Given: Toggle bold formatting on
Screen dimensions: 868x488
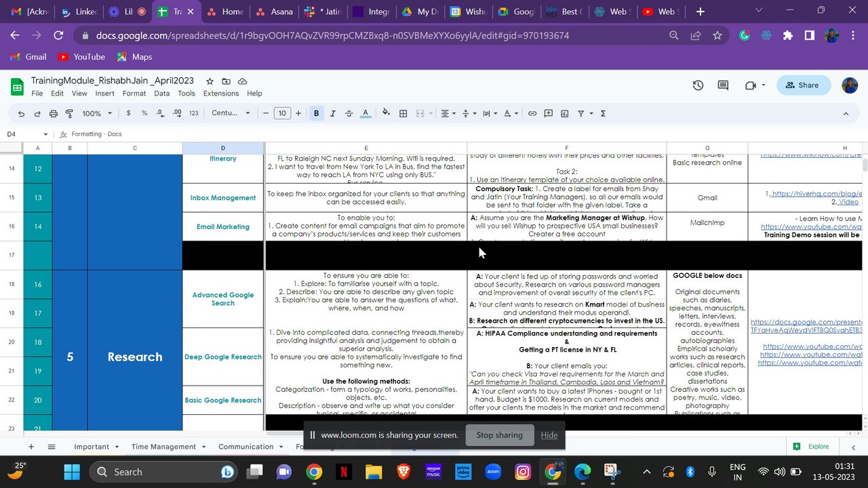Looking at the screenshot, I should click(x=316, y=113).
